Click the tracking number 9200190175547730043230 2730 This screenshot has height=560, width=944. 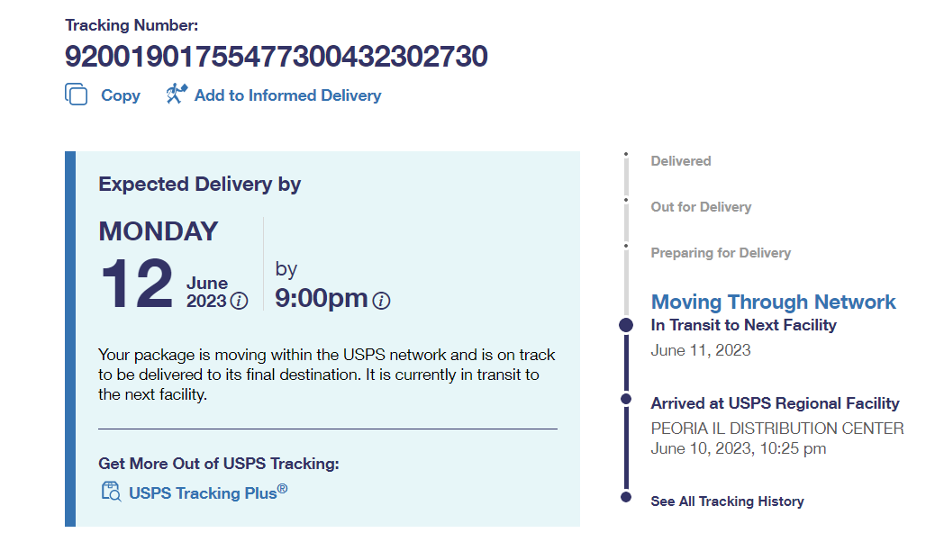click(x=276, y=57)
